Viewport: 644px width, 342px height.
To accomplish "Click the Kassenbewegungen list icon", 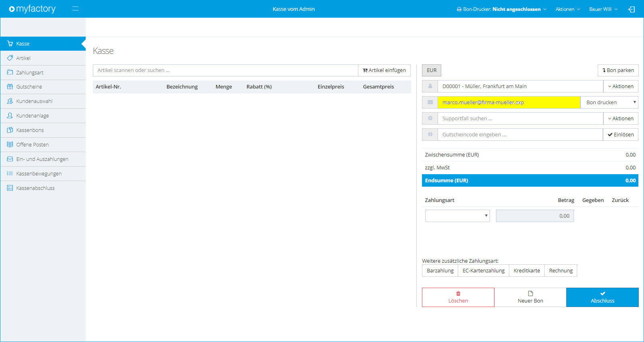I will (10, 173).
